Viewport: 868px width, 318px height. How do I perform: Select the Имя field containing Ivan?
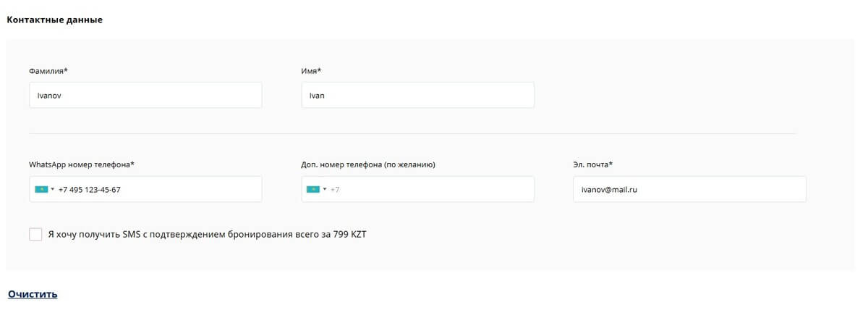(x=417, y=95)
